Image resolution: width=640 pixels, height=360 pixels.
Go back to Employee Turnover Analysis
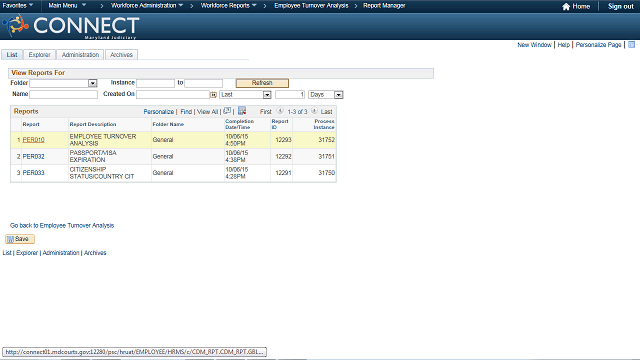click(x=62, y=225)
